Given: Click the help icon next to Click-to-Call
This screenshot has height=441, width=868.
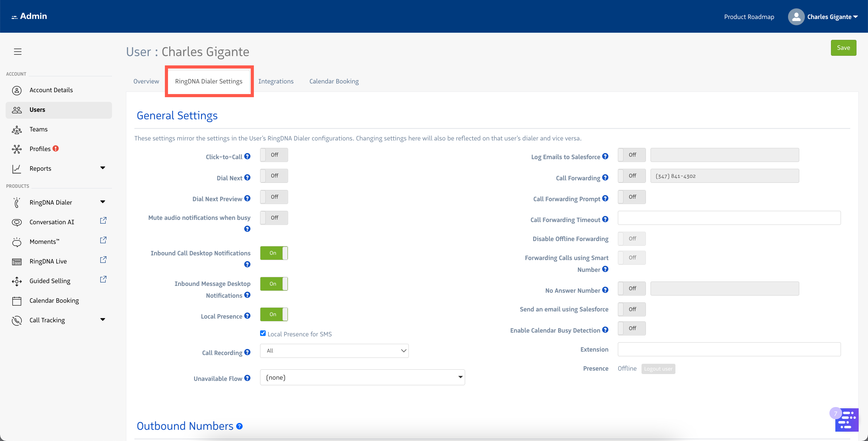Looking at the screenshot, I should click(247, 157).
